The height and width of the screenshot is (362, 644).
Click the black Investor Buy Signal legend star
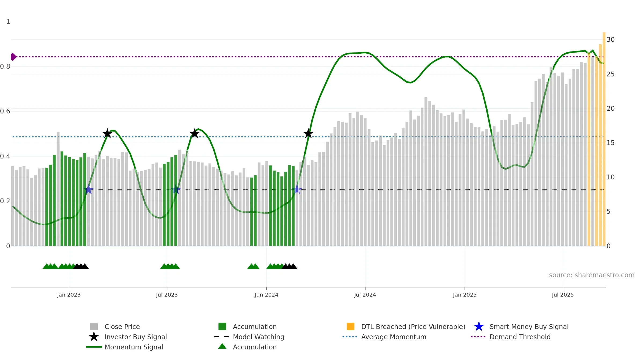coord(94,337)
